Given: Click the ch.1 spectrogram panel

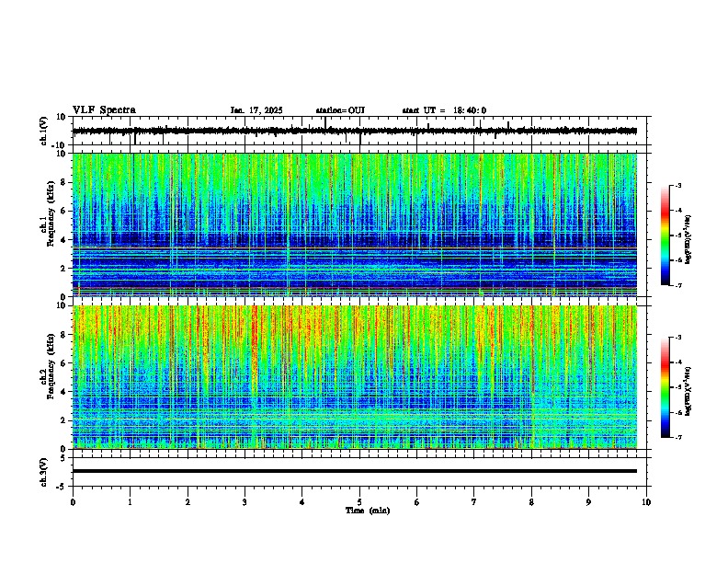Looking at the screenshot, I should [355, 224].
